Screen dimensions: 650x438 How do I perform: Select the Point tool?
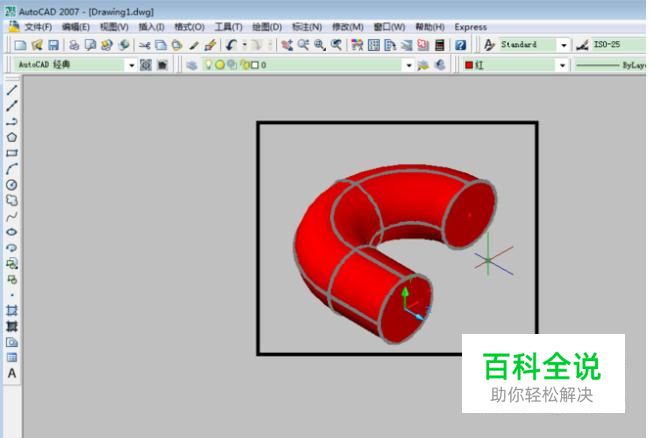click(x=12, y=295)
